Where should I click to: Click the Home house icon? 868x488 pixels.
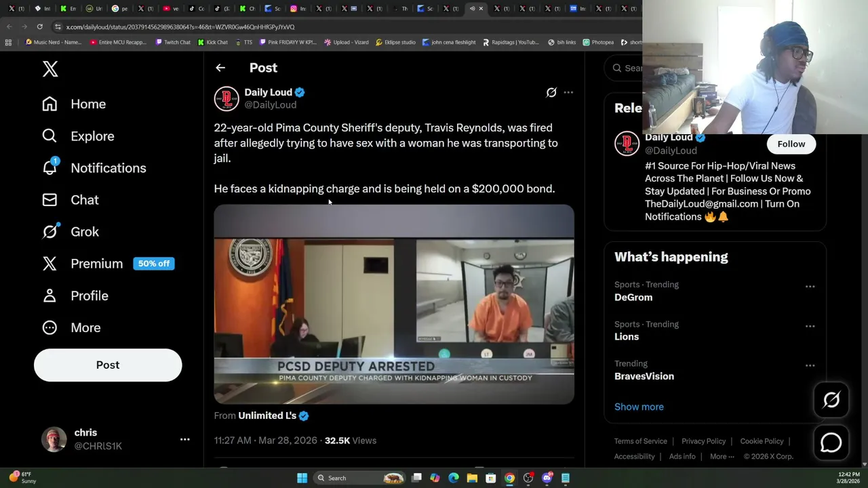[50, 104]
